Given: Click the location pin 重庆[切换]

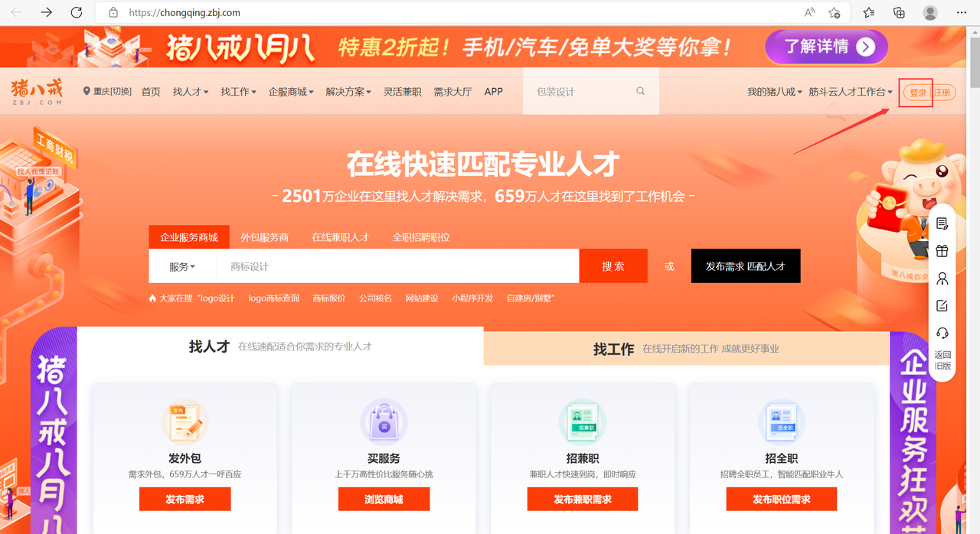Looking at the screenshot, I should tap(107, 91).
